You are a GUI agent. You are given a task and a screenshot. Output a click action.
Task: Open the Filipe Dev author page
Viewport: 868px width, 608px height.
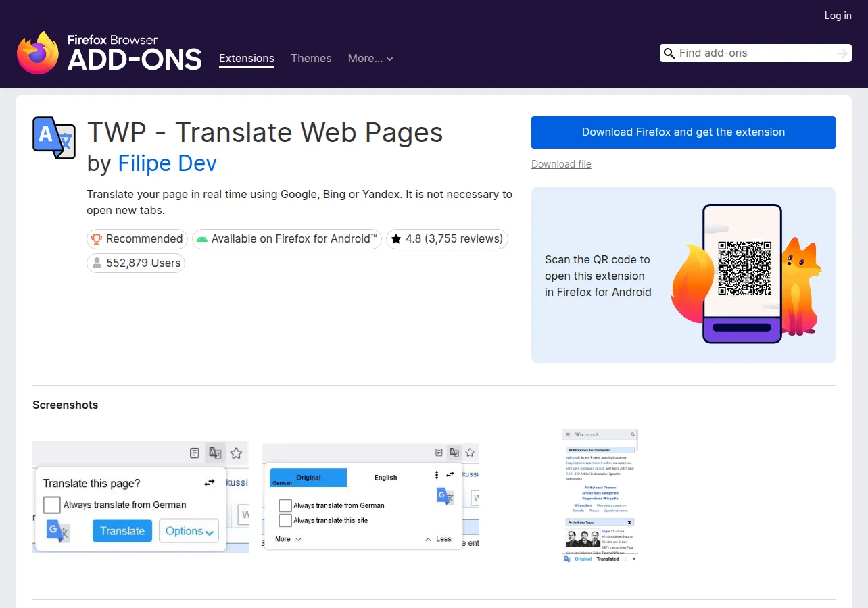pos(167,163)
